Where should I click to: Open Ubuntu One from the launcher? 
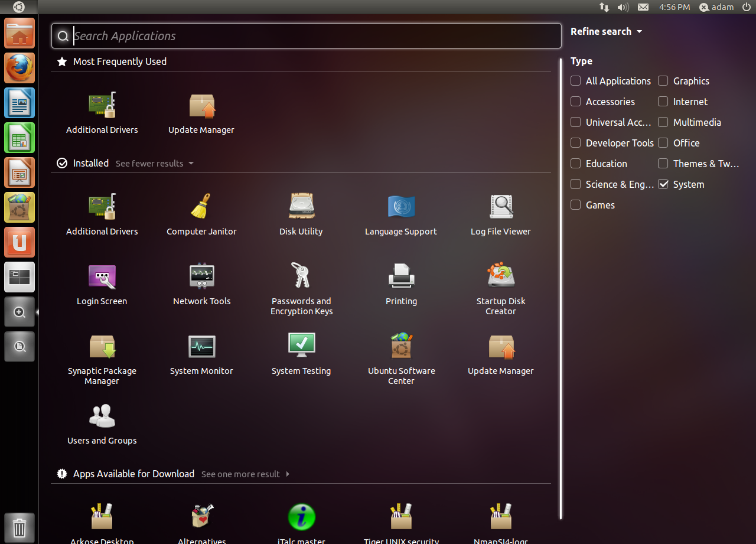click(x=19, y=242)
